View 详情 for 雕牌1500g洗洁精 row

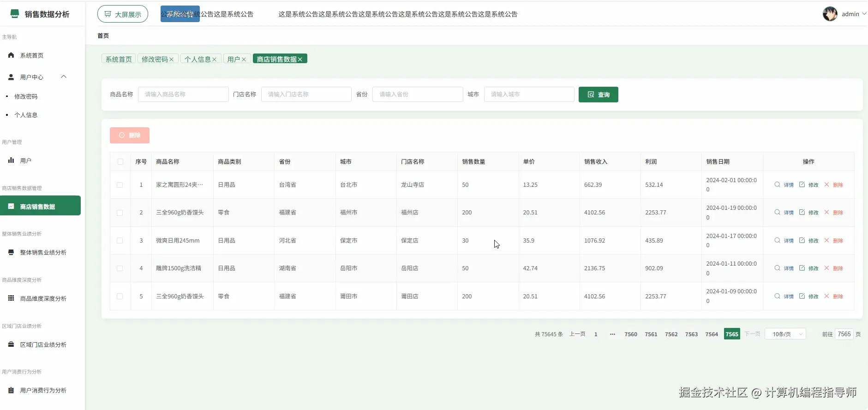pyautogui.click(x=784, y=268)
